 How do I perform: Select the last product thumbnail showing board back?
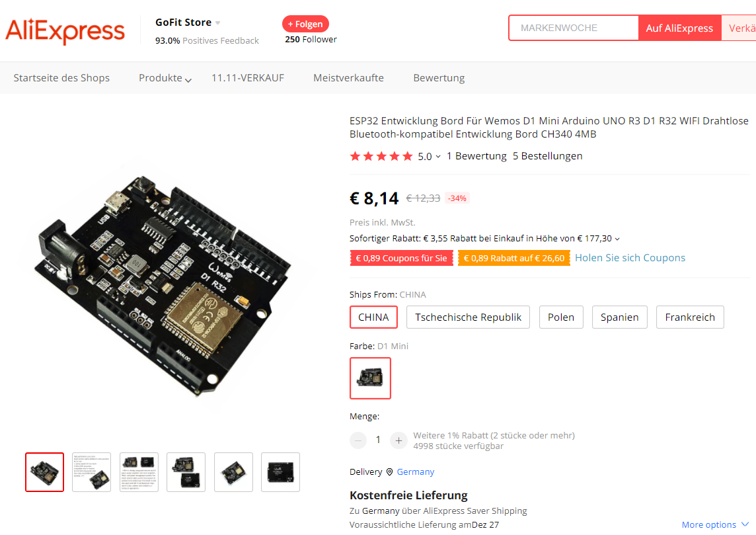[x=281, y=472]
